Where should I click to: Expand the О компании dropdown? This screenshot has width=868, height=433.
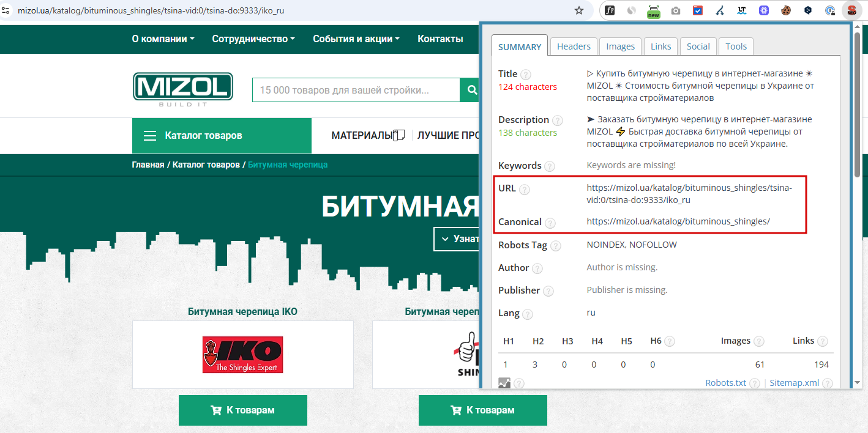163,39
